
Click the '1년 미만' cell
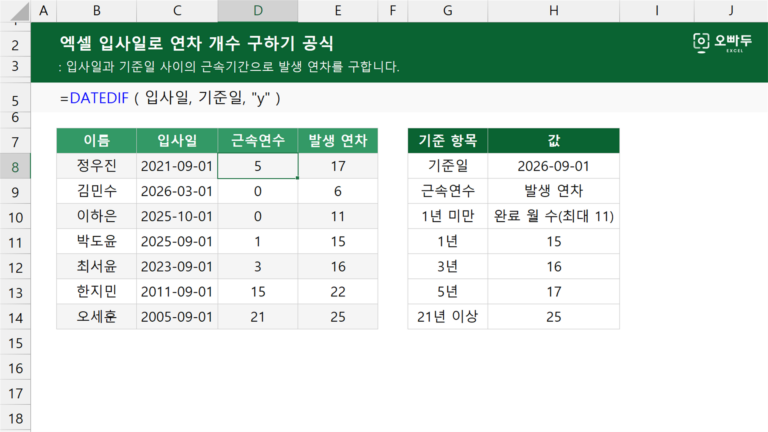click(x=448, y=216)
